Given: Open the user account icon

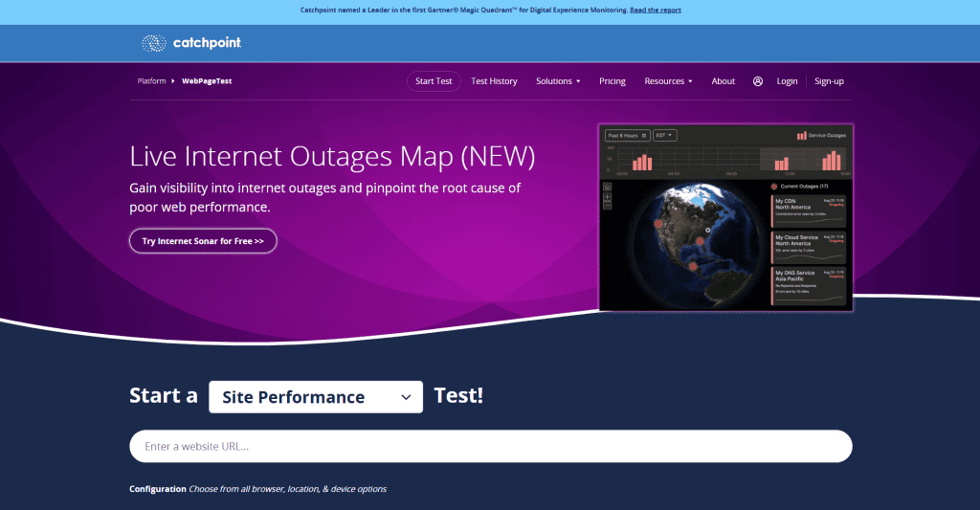Looking at the screenshot, I should tap(758, 81).
